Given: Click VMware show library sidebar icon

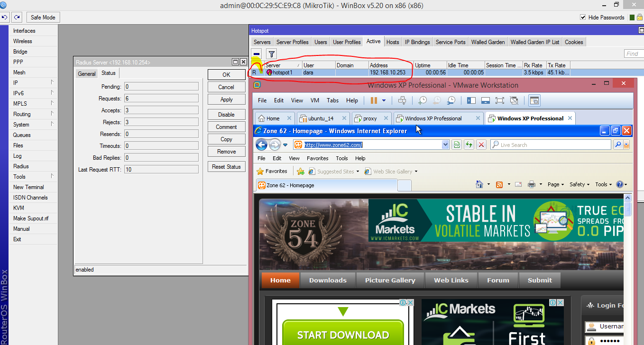Looking at the screenshot, I should pos(471,100).
